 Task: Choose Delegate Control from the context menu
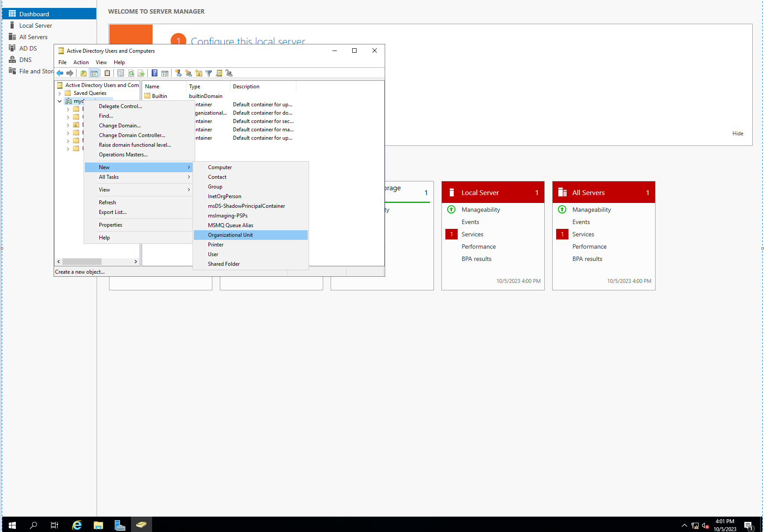coord(120,106)
